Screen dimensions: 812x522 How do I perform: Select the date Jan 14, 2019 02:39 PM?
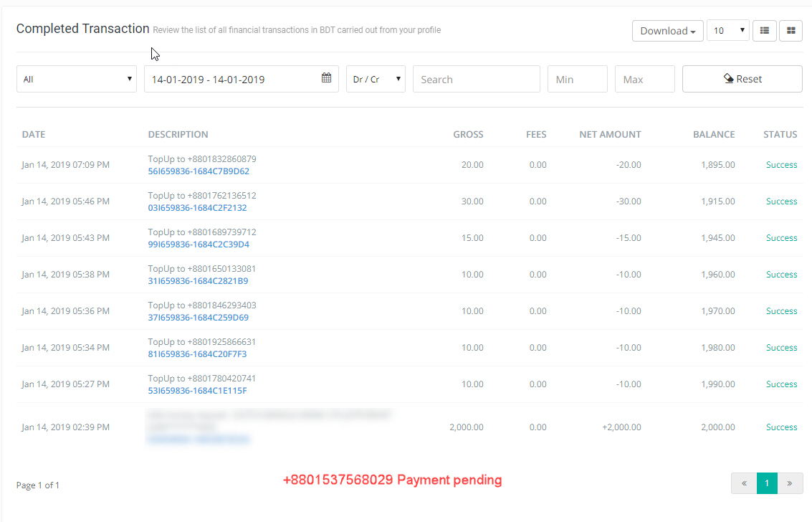point(66,427)
